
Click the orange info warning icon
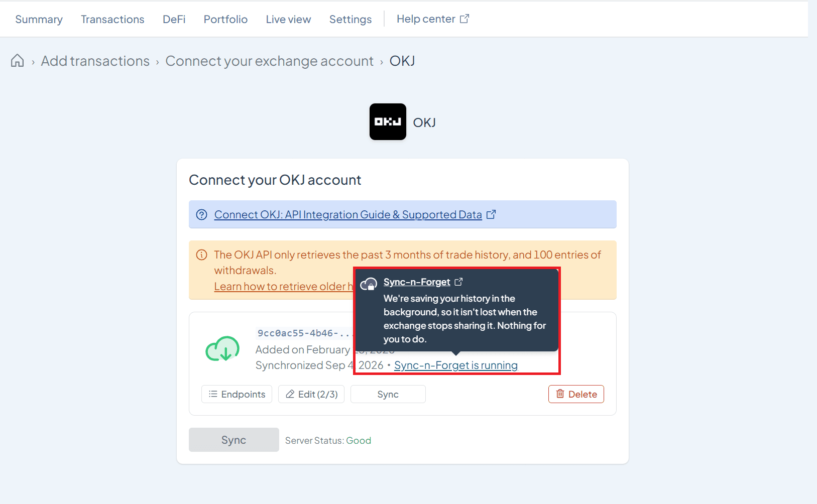[x=201, y=255]
